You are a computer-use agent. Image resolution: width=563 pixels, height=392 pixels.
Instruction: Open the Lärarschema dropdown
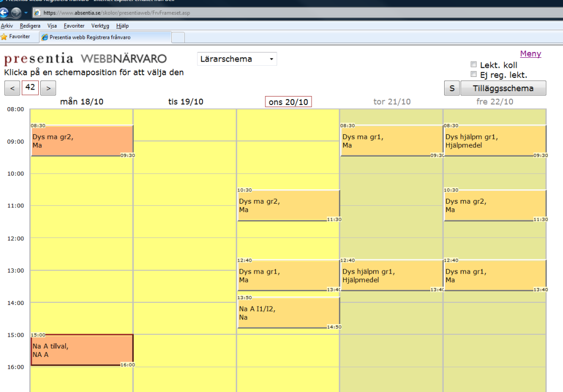click(x=237, y=59)
